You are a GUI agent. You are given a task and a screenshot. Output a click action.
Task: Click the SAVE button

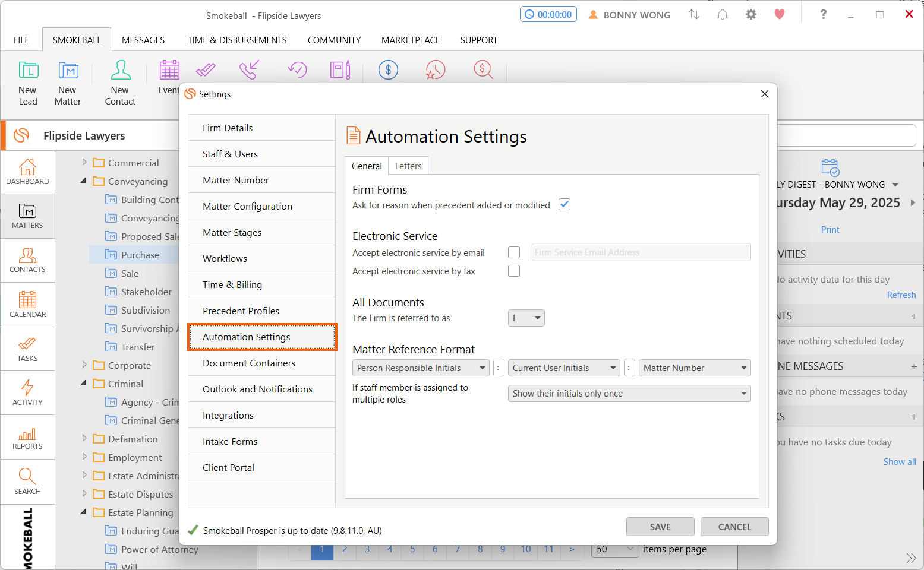660,527
